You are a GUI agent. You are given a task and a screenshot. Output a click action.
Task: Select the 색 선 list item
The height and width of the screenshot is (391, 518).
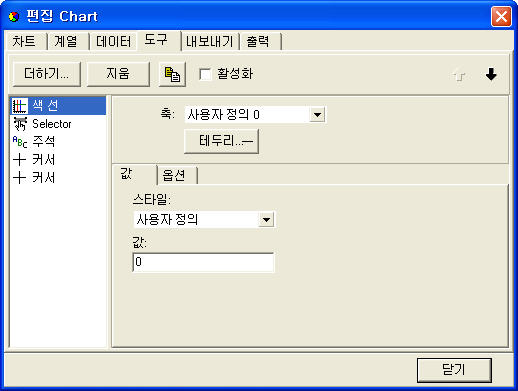(58, 106)
